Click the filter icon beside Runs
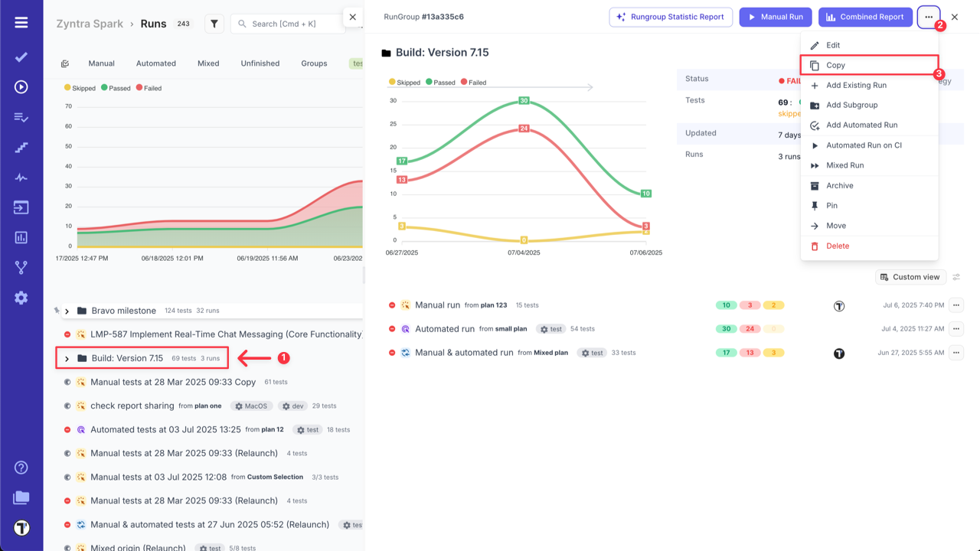Viewport: 980px width, 551px height. 214,24
